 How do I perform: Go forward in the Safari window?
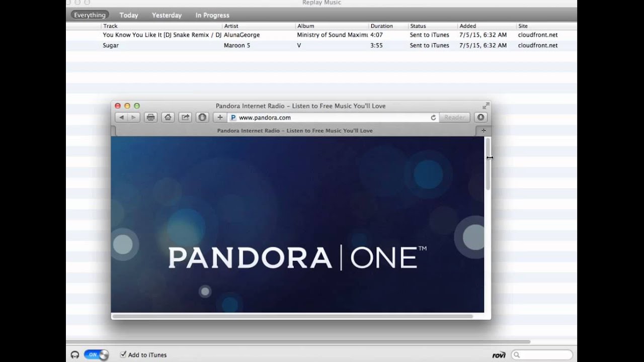click(133, 118)
